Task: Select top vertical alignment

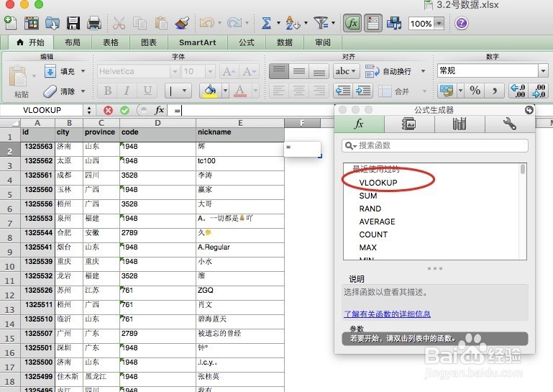Action: point(279,71)
